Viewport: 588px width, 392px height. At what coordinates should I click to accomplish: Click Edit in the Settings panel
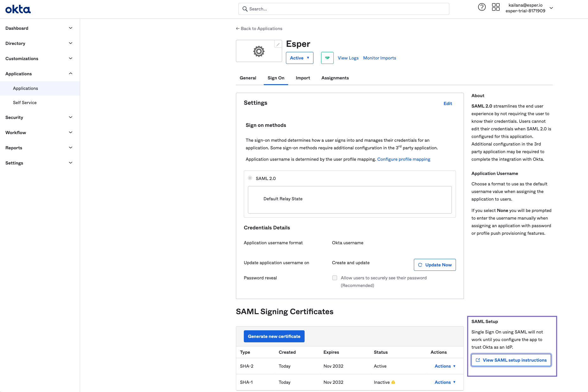point(448,103)
